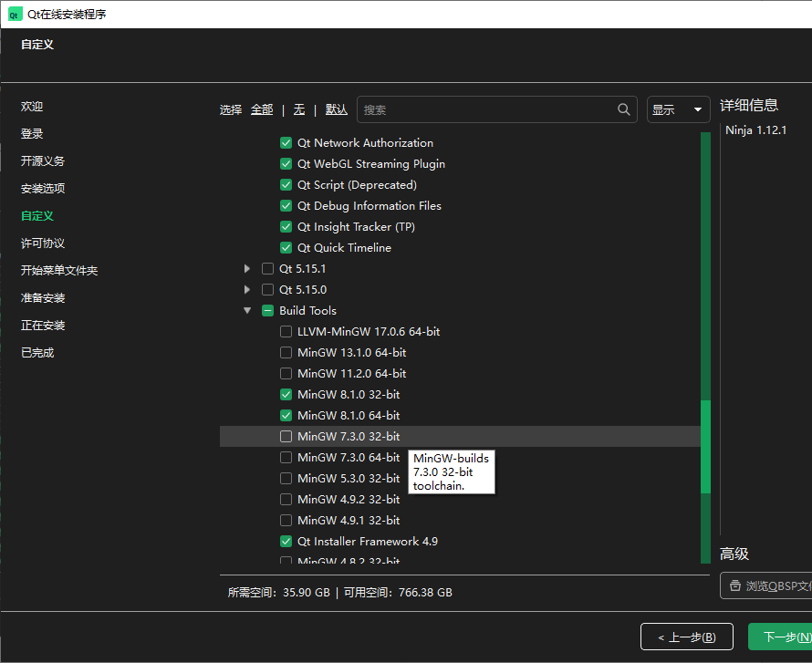Click the 可用空间: 766.38 GB text
Image resolution: width=812 pixels, height=663 pixels.
point(398,593)
